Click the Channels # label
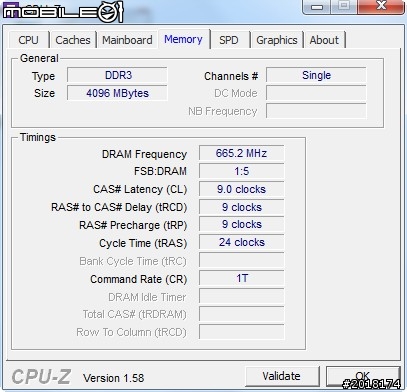 click(x=231, y=76)
